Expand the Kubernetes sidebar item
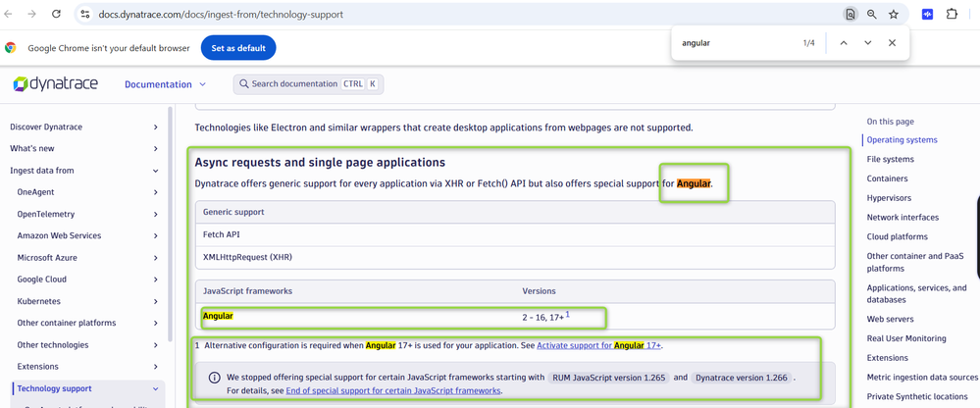The height and width of the screenshot is (408, 980). coord(155,301)
